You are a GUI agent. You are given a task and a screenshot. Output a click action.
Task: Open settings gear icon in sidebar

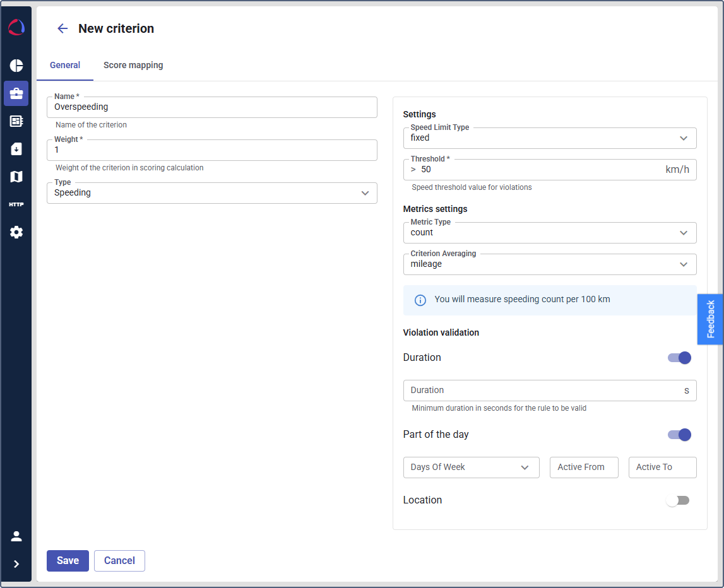[16, 232]
